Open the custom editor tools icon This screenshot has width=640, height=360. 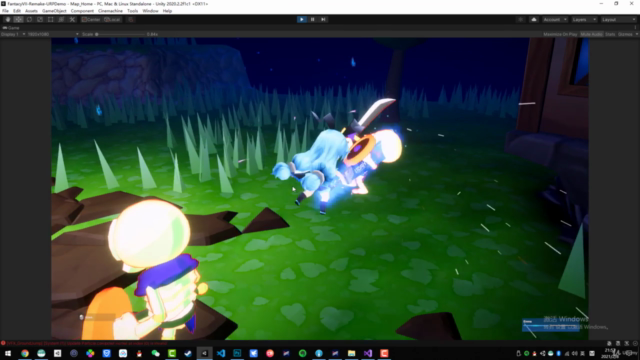[x=72, y=20]
